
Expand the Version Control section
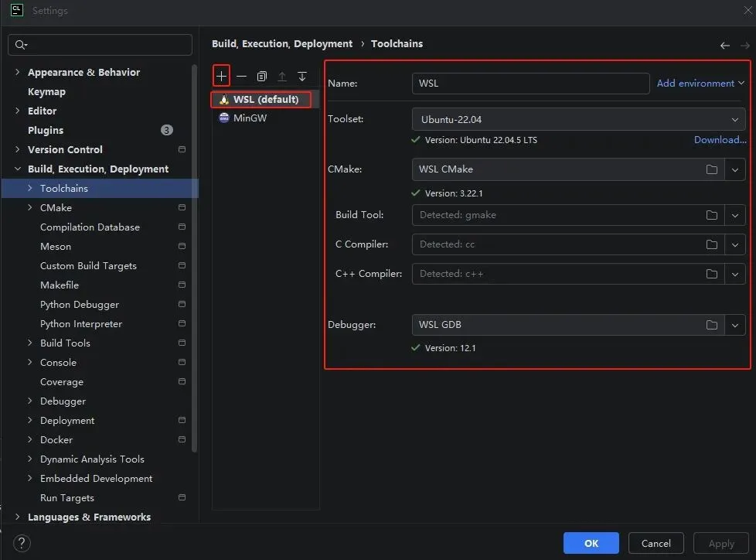point(18,149)
